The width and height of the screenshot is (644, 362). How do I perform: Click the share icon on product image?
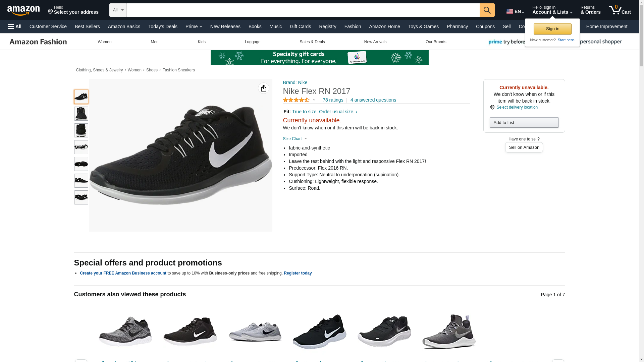pos(263,88)
